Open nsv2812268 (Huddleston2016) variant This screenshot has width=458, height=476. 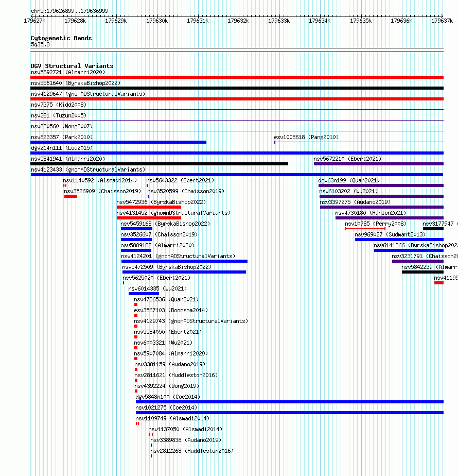(192, 451)
